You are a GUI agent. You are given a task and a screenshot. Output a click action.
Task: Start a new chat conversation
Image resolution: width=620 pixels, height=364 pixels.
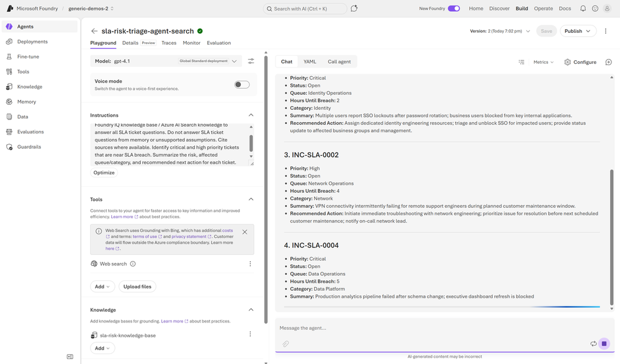(609, 62)
